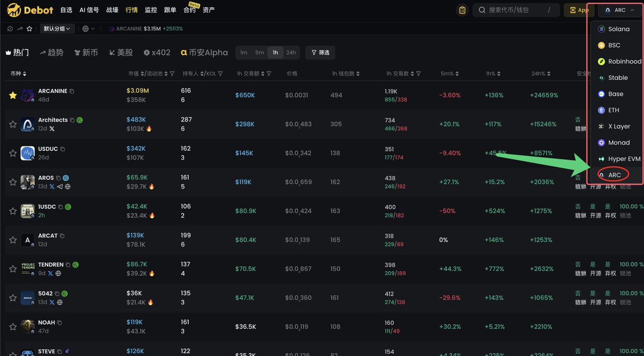Open the website globe under AROS
The width and height of the screenshot is (644, 356).
68,187
